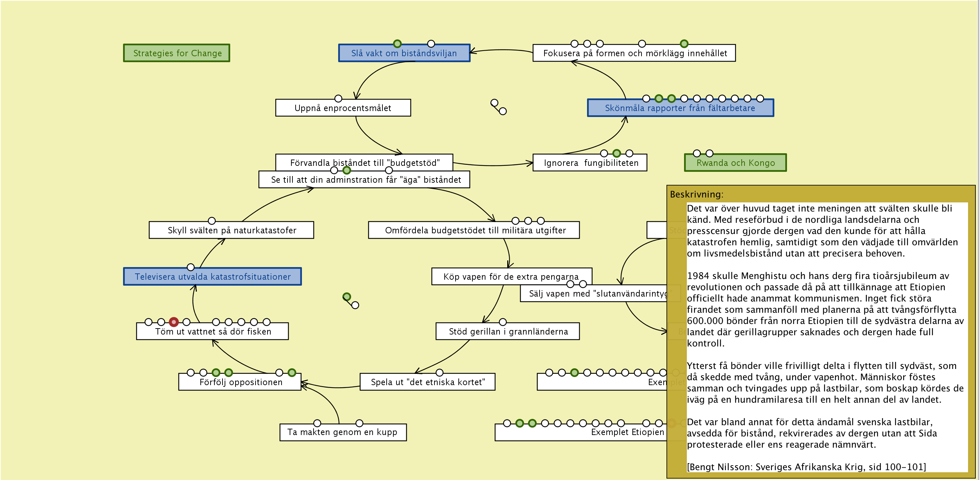Click the "Förfölj oppositionen" node
Screen dimensions: 980x480
[240, 382]
